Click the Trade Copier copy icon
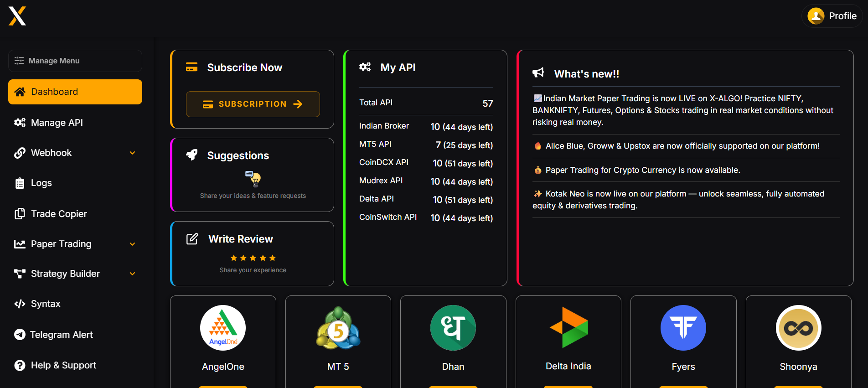Image resolution: width=868 pixels, height=388 pixels. pos(20,213)
